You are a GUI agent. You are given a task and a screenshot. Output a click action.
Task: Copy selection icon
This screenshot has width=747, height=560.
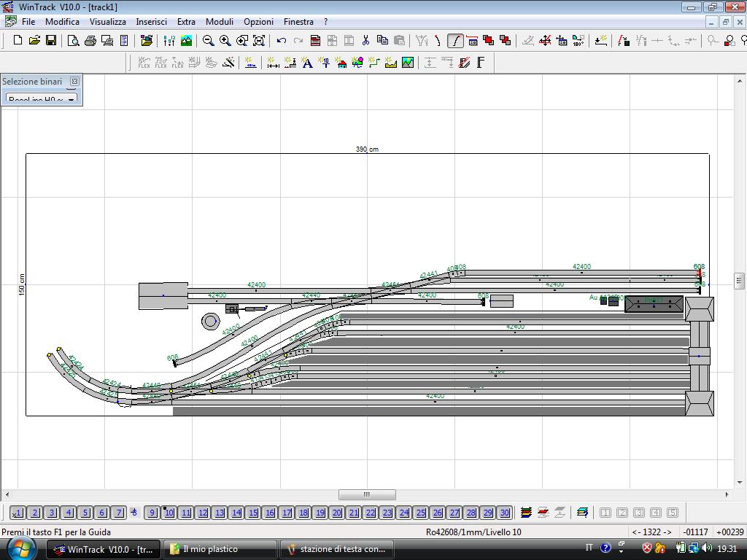[x=382, y=41]
